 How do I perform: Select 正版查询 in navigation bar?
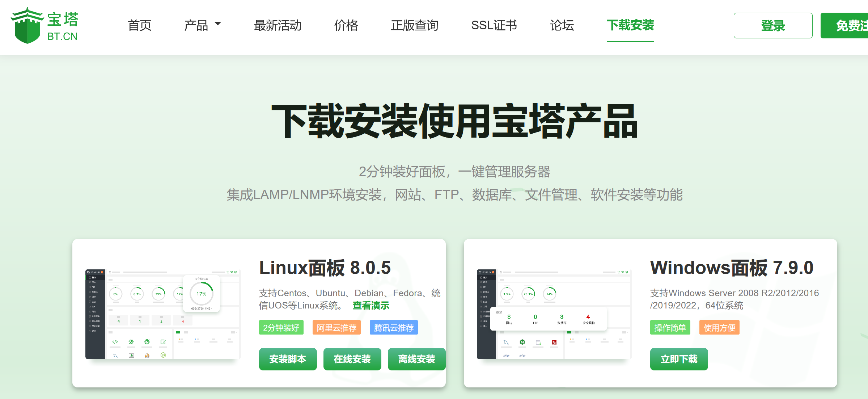click(415, 25)
